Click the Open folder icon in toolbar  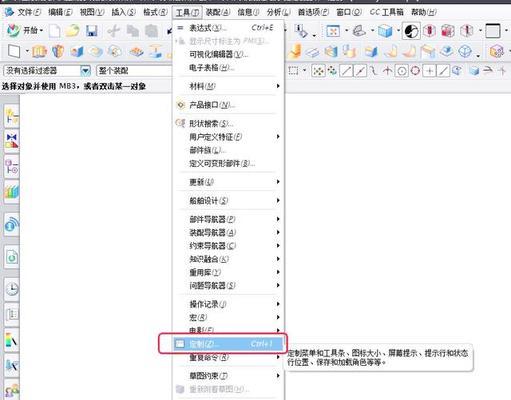point(73,31)
